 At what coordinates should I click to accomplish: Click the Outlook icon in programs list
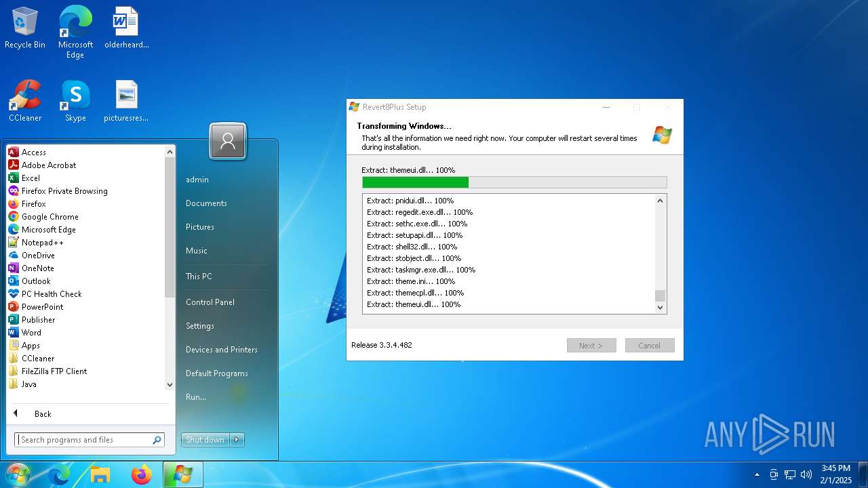(14, 281)
